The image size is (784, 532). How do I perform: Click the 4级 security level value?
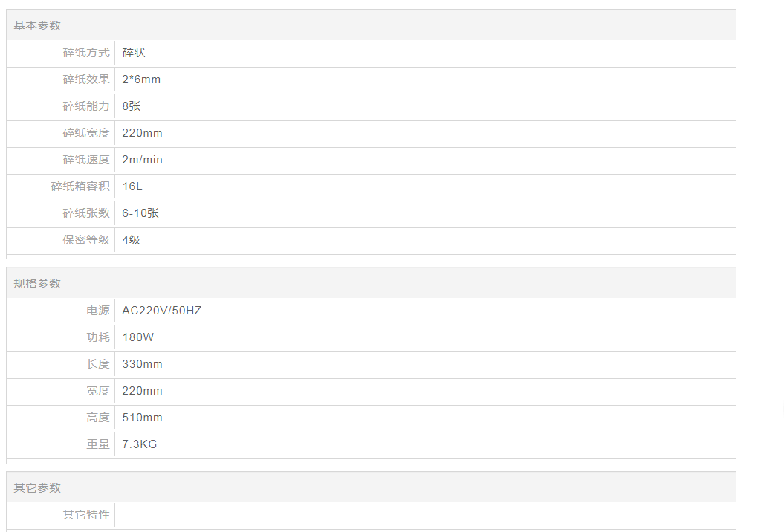coord(131,240)
